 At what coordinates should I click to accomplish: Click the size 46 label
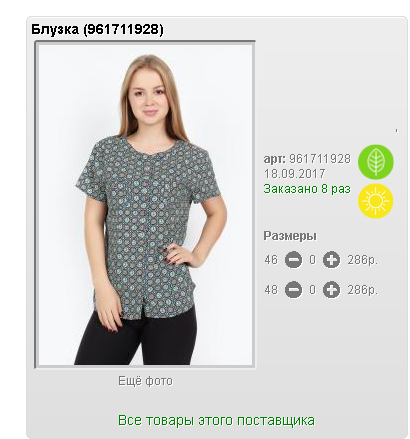click(x=271, y=260)
